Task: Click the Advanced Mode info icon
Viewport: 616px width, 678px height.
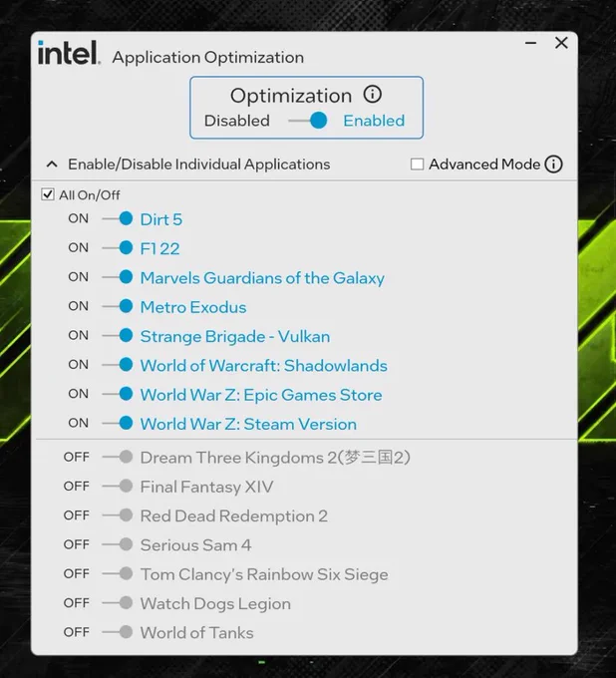Action: (x=553, y=165)
